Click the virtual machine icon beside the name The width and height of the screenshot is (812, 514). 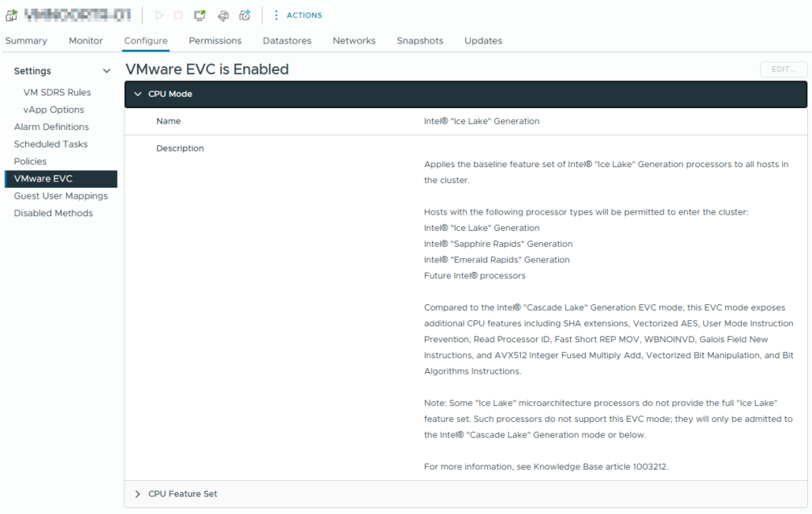coord(11,15)
